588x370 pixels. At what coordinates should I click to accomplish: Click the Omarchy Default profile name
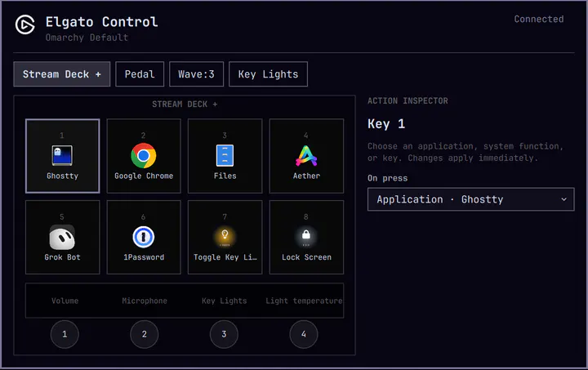(87, 38)
